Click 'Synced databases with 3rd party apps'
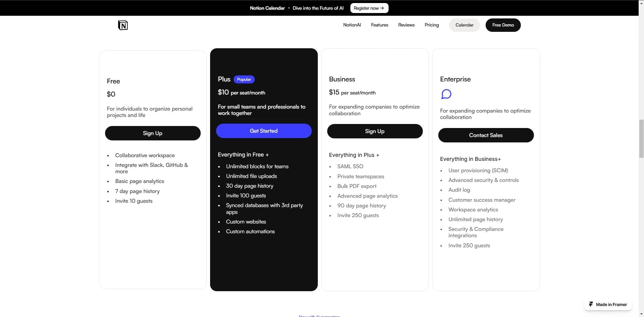The height and width of the screenshot is (317, 644). [x=264, y=208]
